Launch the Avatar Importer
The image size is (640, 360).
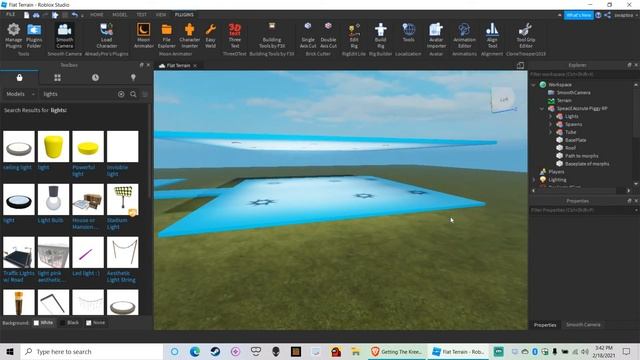point(436,36)
